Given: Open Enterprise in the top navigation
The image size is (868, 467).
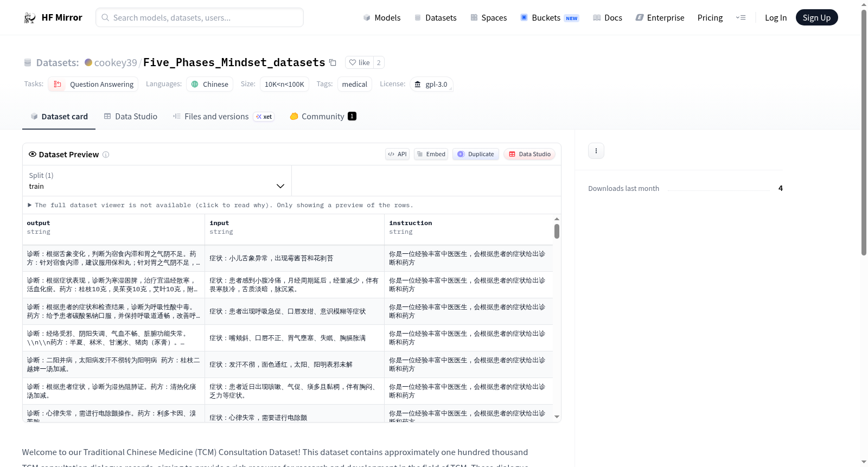Looking at the screenshot, I should click(x=660, y=17).
